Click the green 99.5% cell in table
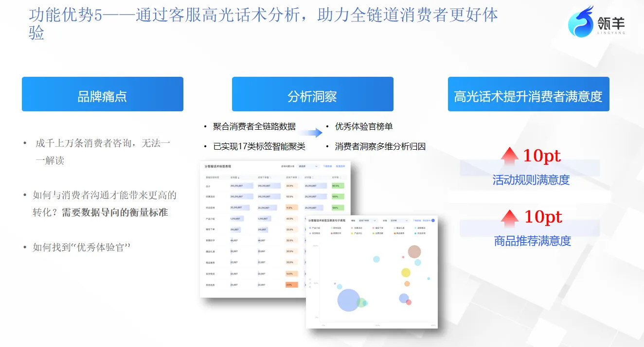 (x=338, y=186)
